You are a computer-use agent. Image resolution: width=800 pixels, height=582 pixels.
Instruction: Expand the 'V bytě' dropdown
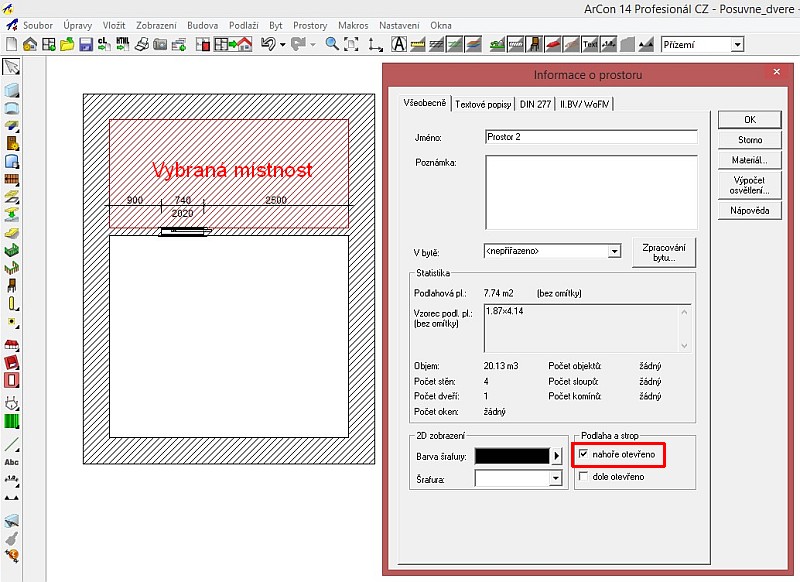(613, 252)
